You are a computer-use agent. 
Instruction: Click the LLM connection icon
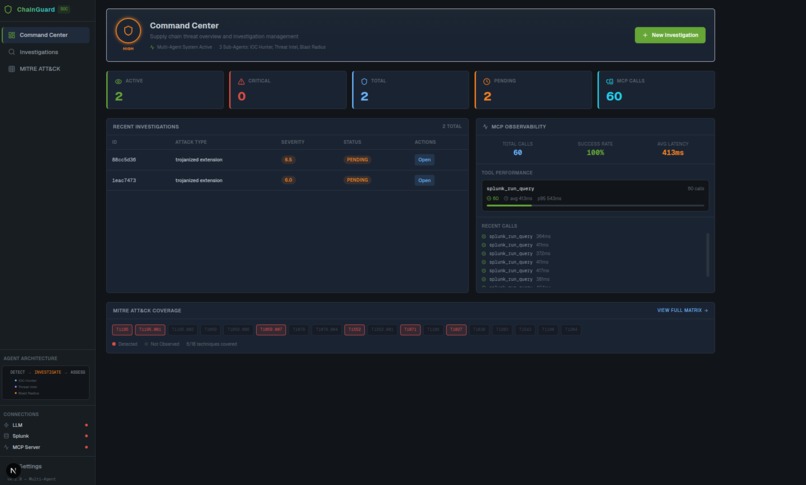pyautogui.click(x=6, y=425)
